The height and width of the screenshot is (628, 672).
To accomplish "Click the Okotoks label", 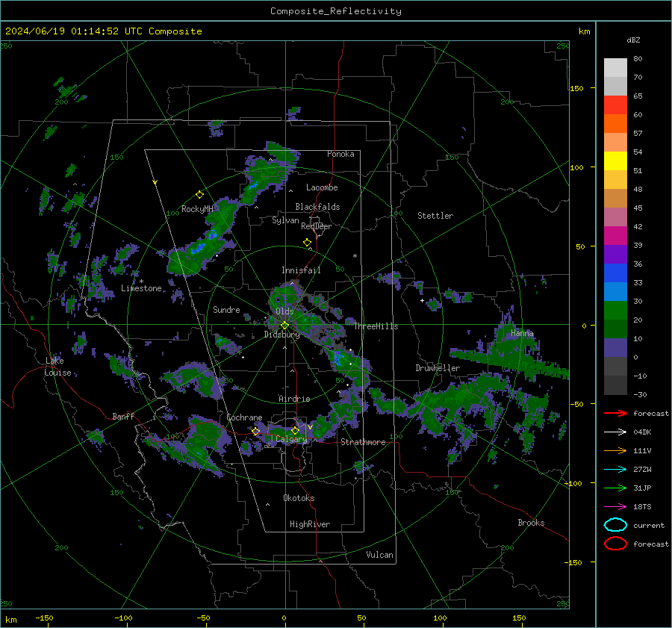I will point(299,497).
